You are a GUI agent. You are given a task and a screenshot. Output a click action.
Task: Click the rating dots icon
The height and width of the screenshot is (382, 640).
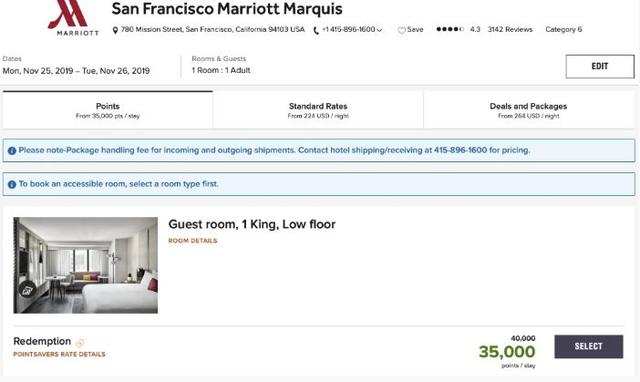click(x=450, y=29)
